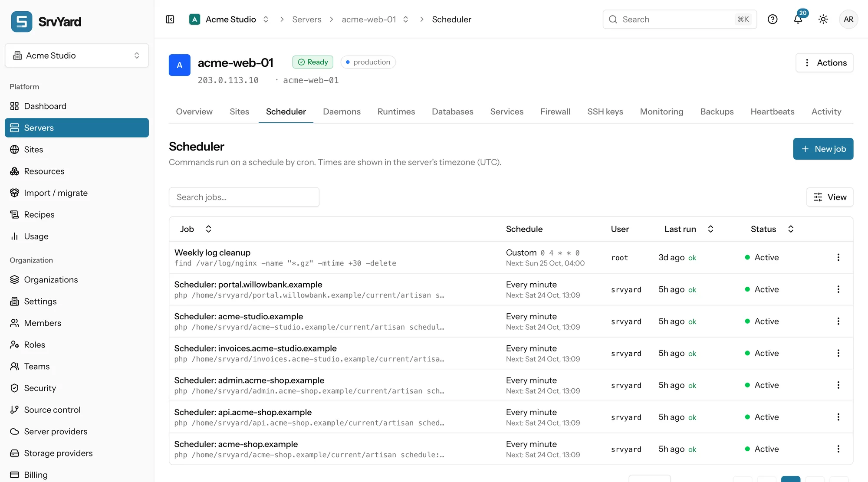Toggle the sidebar collapse icon
Viewport: 868px width, 482px height.
pos(170,20)
